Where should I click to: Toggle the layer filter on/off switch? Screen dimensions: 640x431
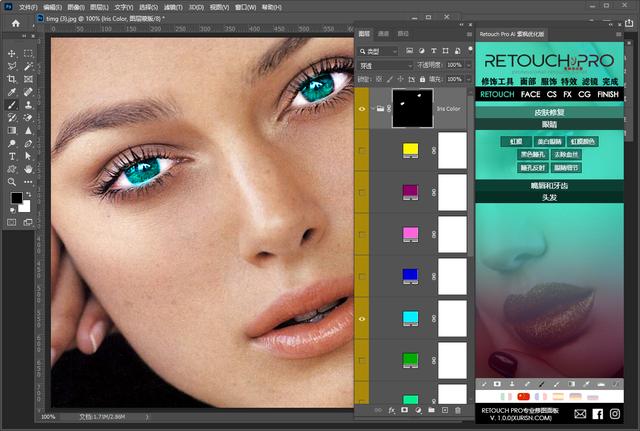click(470, 50)
